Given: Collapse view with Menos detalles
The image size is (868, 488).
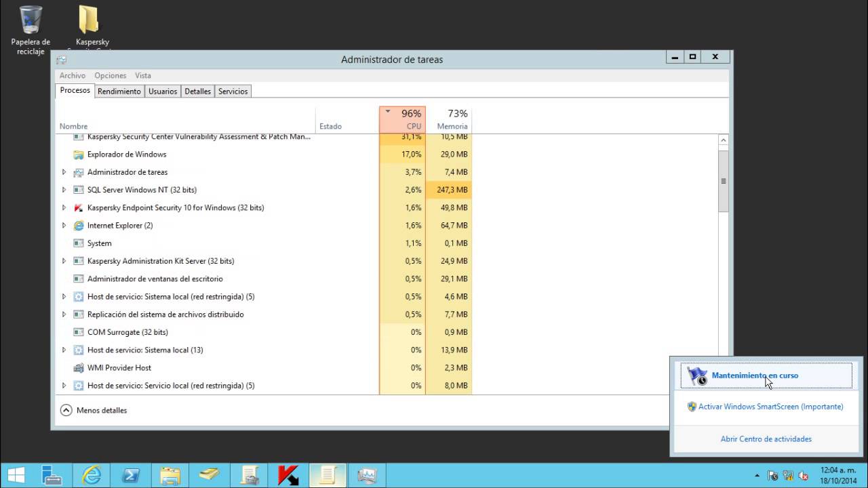Looking at the screenshot, I should click(94, 410).
